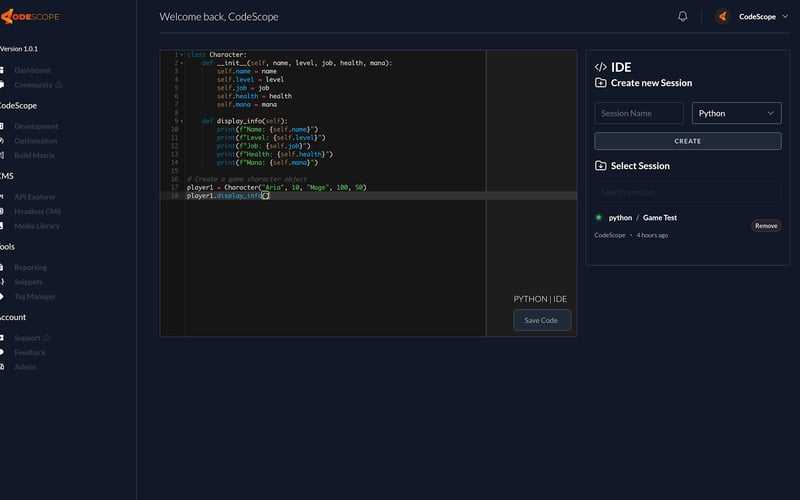Click the CodeScope user avatar
This screenshot has height=500, width=800.
point(722,16)
